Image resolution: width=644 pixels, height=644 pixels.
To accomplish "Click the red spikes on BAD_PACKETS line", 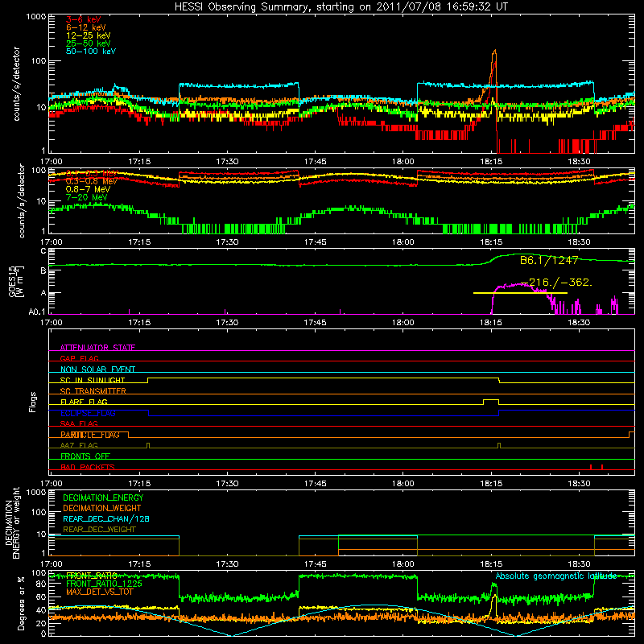I will pyautogui.click(x=597, y=467).
